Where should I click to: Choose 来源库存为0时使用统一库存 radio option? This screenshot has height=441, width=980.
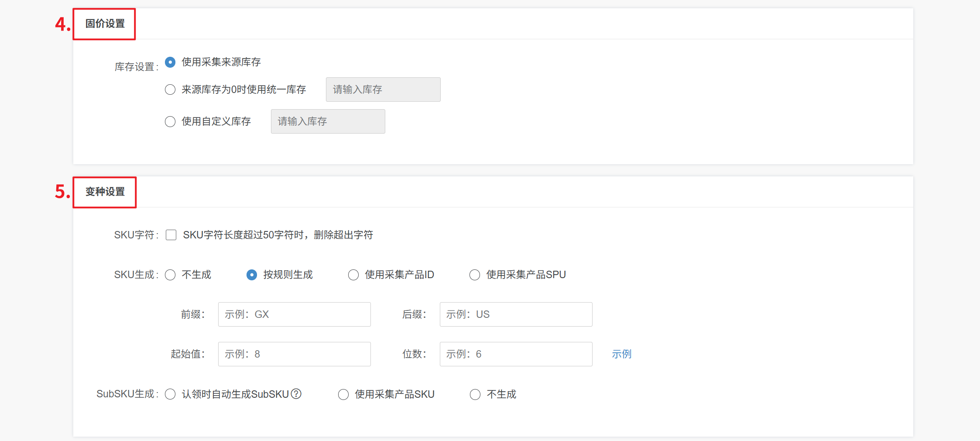(x=170, y=90)
